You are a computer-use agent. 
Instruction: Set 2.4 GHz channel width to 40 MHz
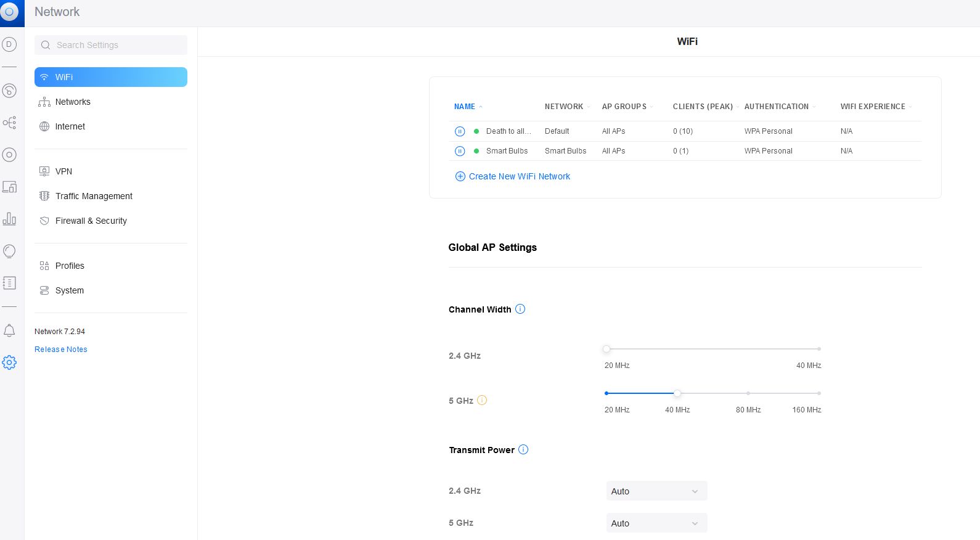pos(819,349)
